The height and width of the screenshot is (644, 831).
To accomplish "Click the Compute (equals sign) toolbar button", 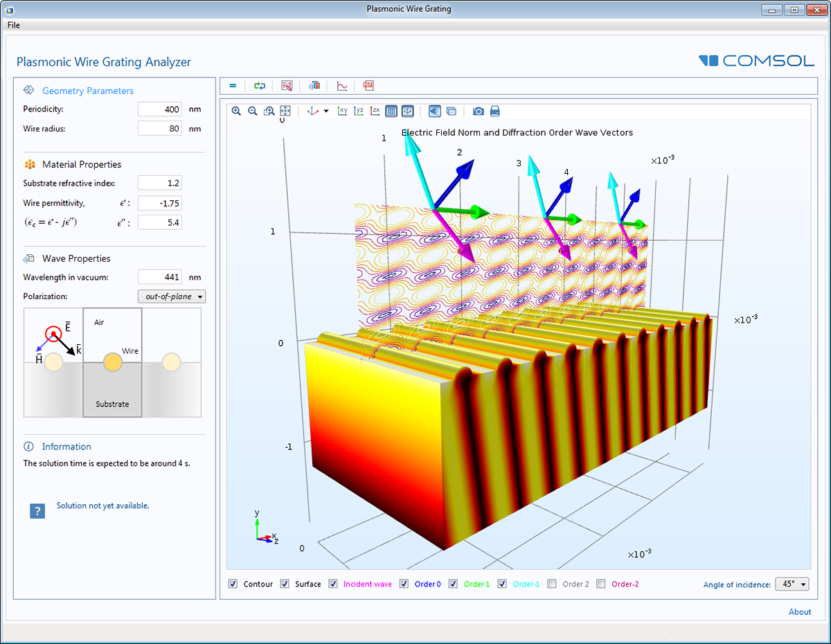I will [x=233, y=86].
